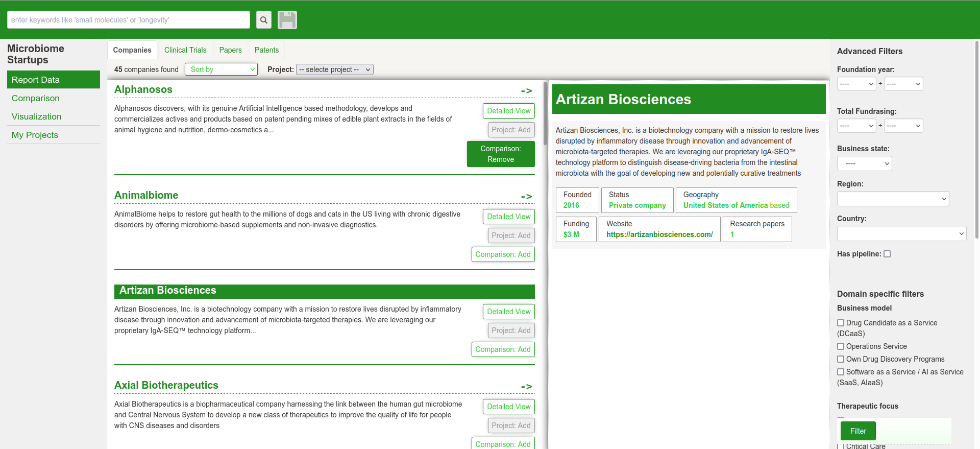Switch to Papers tab
The height and width of the screenshot is (449, 980).
(x=231, y=50)
